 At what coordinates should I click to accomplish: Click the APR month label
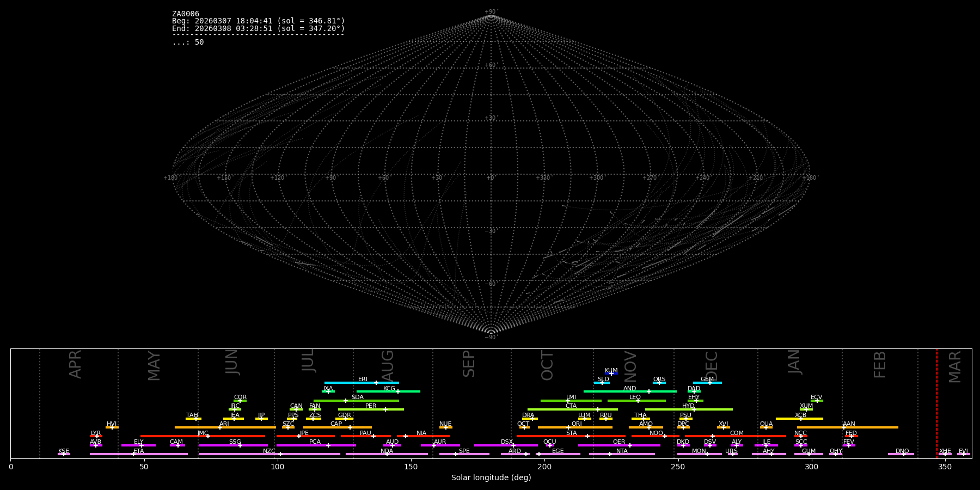(76, 364)
